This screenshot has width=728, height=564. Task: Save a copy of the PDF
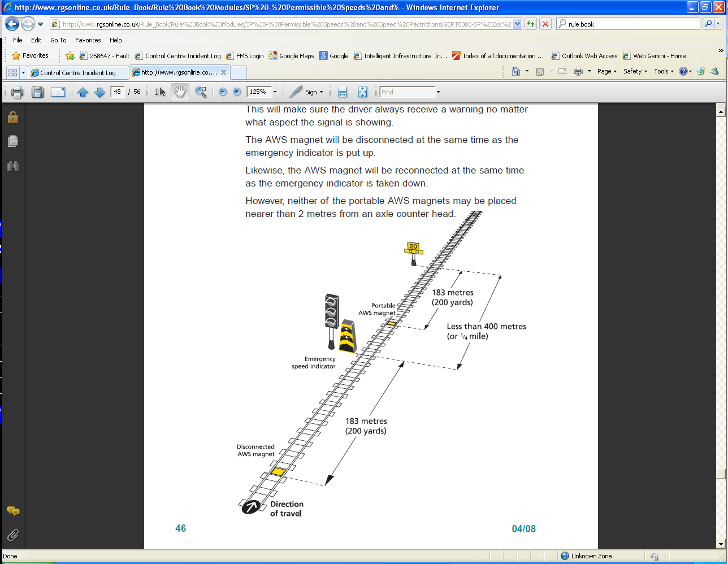pyautogui.click(x=37, y=92)
